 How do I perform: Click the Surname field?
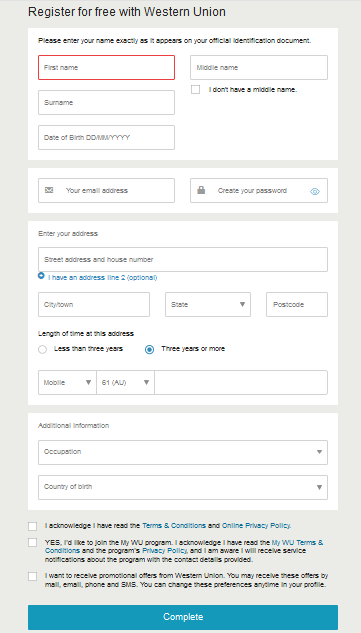[x=107, y=103]
